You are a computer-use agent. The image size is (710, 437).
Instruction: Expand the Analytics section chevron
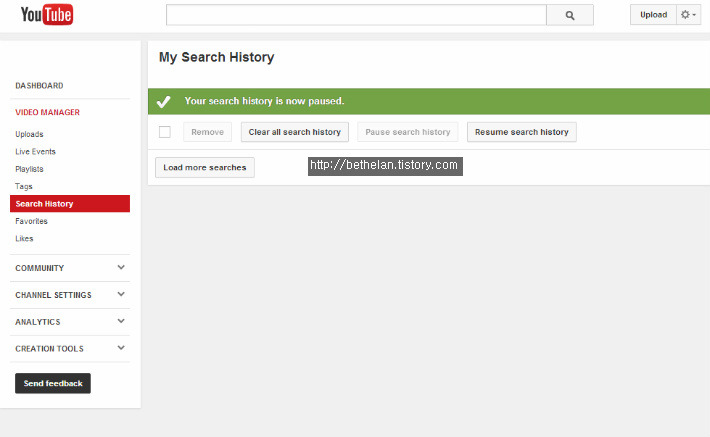121,321
